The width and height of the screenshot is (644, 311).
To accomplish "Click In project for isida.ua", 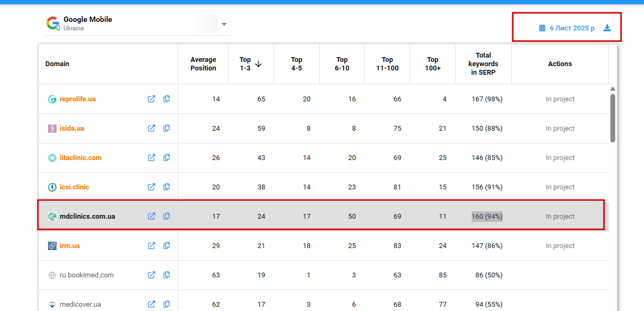I will coord(560,128).
